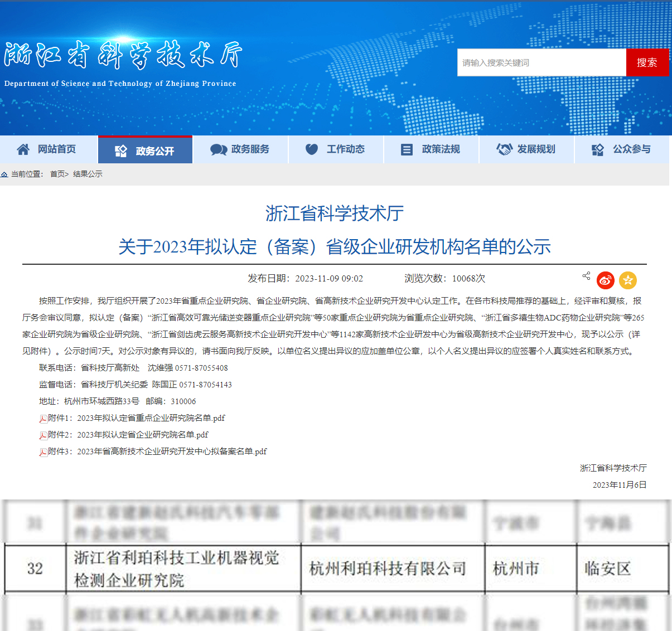This screenshot has height=631, width=672.
Task: Focus the search keyword input field
Action: pos(541,62)
